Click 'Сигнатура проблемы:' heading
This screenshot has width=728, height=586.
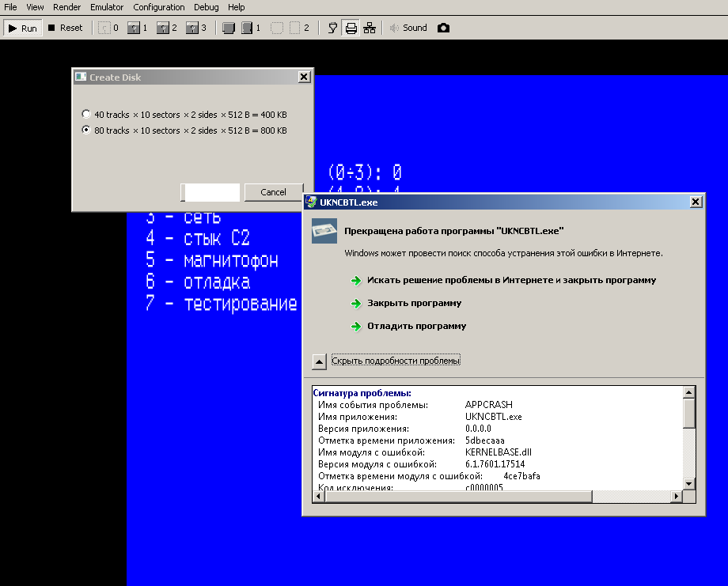coord(362,393)
